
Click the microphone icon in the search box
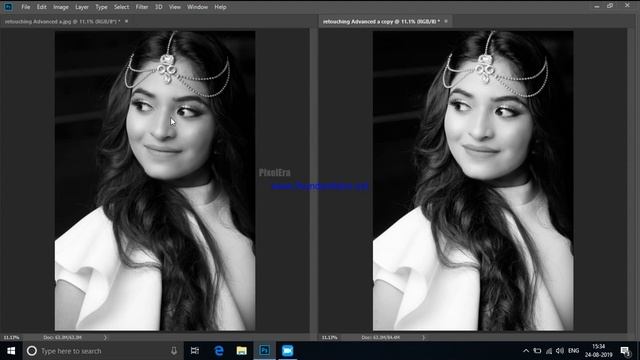coord(174,351)
